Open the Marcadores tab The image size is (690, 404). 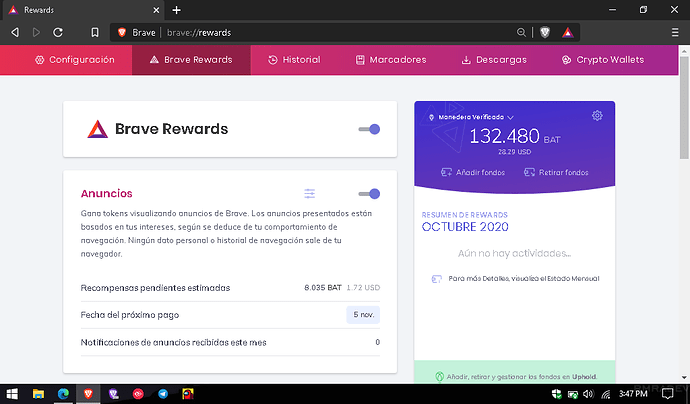point(391,60)
